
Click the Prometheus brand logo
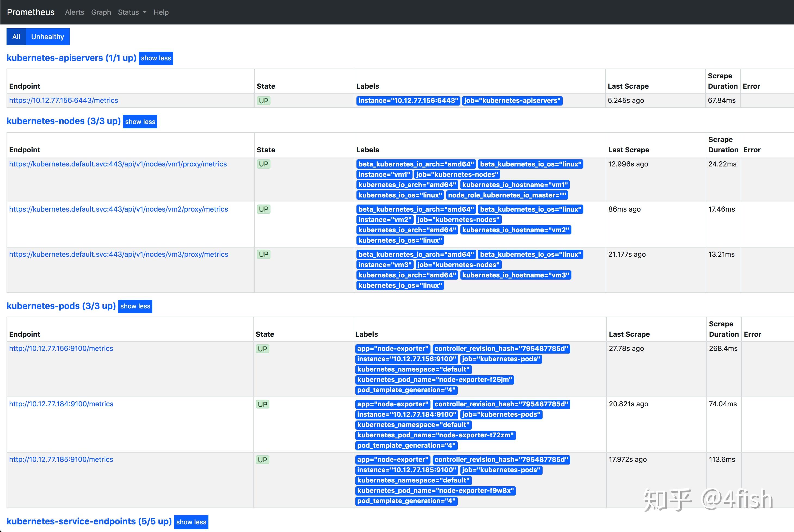(x=30, y=12)
